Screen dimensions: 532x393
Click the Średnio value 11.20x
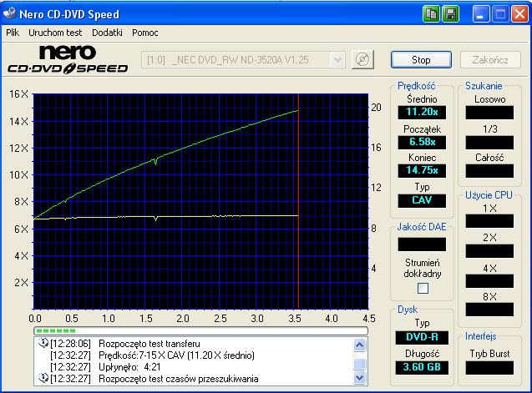[x=422, y=112]
